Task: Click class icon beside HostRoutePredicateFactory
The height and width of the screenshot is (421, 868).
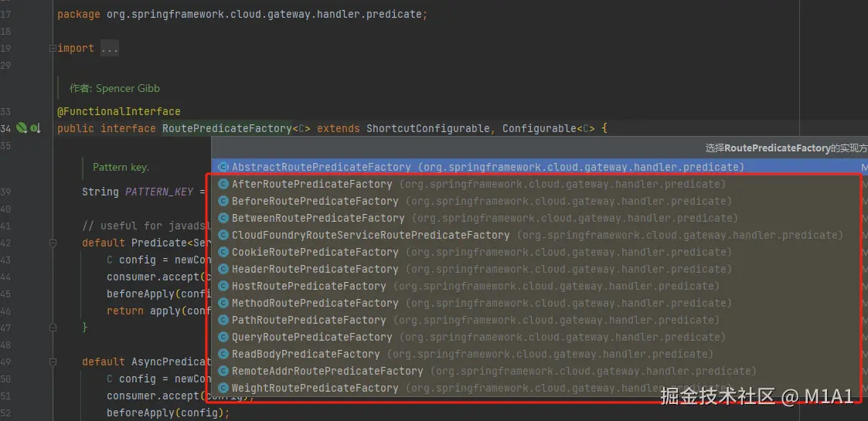Action: tap(223, 286)
